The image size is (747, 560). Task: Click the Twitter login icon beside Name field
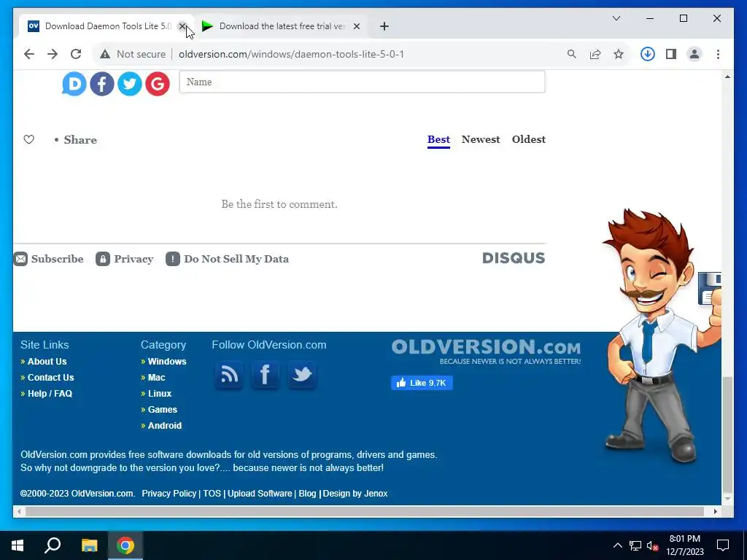tap(130, 84)
